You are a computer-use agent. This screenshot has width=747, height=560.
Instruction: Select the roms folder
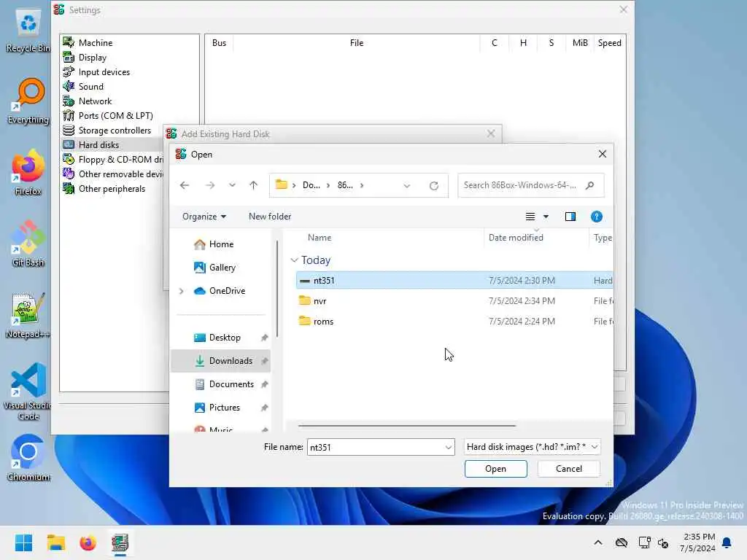454,322
